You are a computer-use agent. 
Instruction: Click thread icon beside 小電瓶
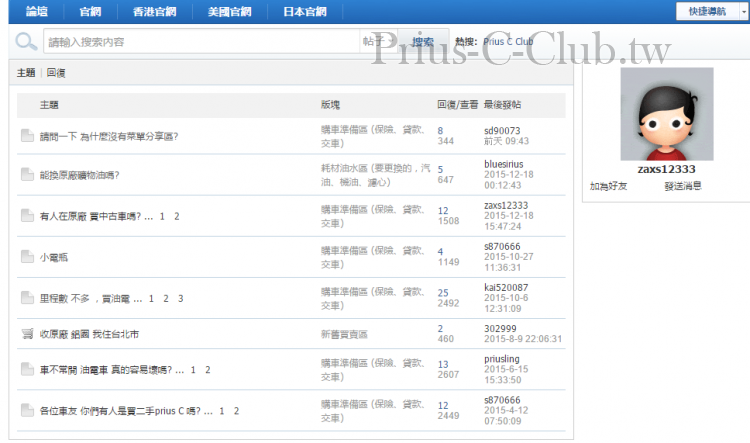[x=27, y=257]
